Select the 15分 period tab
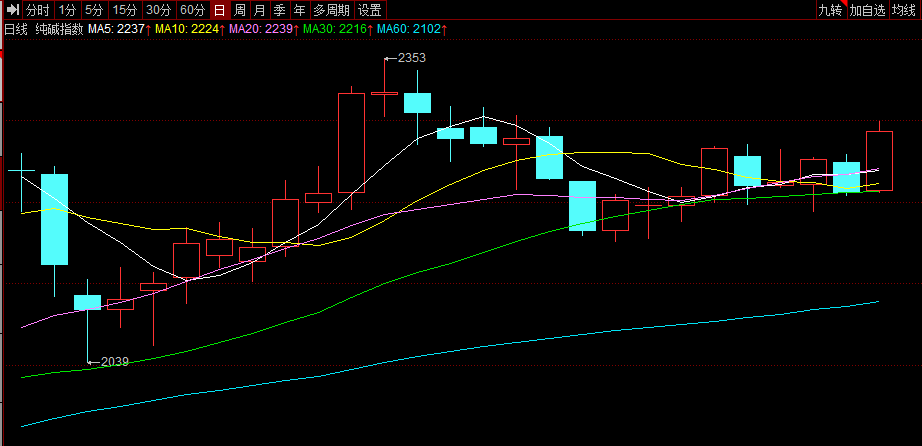922x446 pixels. point(124,9)
